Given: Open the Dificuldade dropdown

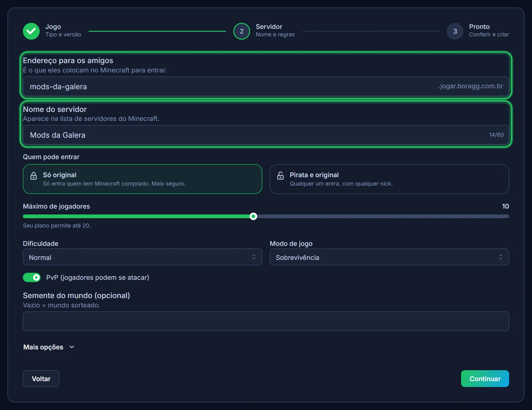Looking at the screenshot, I should click(142, 257).
